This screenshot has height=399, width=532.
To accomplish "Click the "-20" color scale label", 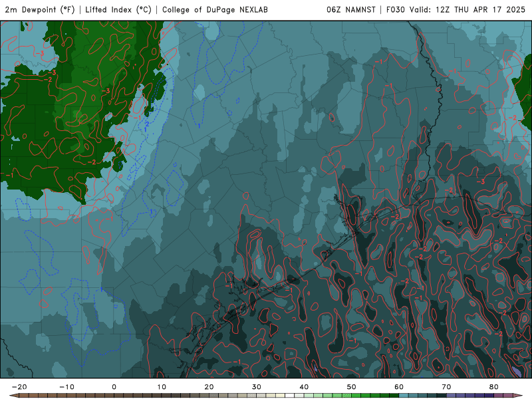I will click(x=19, y=387).
